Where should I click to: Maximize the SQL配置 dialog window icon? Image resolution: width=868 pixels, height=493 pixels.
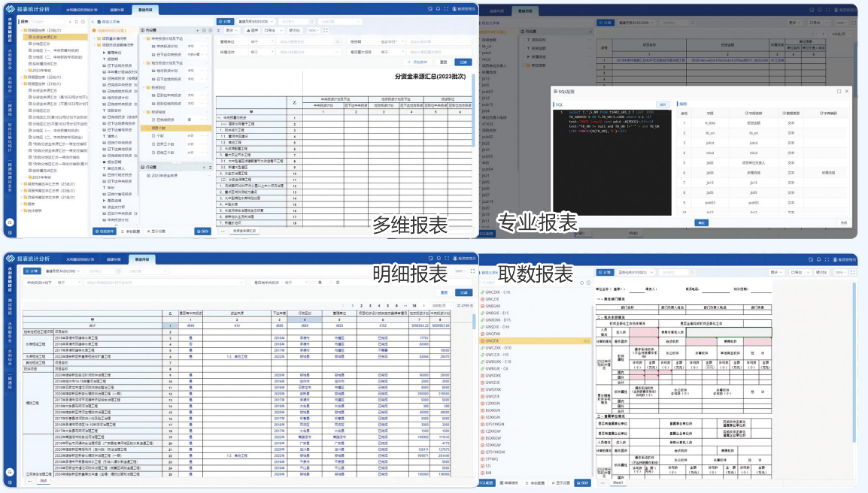coord(839,91)
